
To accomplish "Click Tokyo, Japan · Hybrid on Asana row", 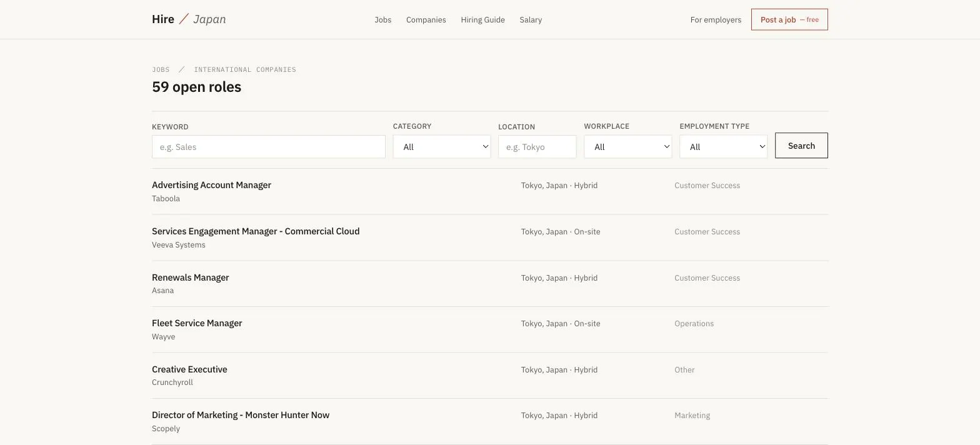I will click(x=559, y=278).
